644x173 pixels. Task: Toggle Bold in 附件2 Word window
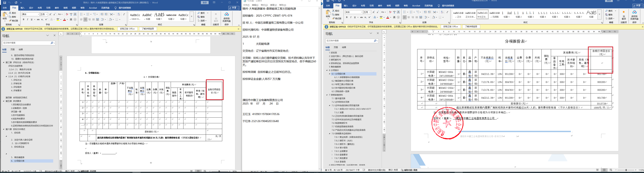pyautogui.click(x=23, y=19)
